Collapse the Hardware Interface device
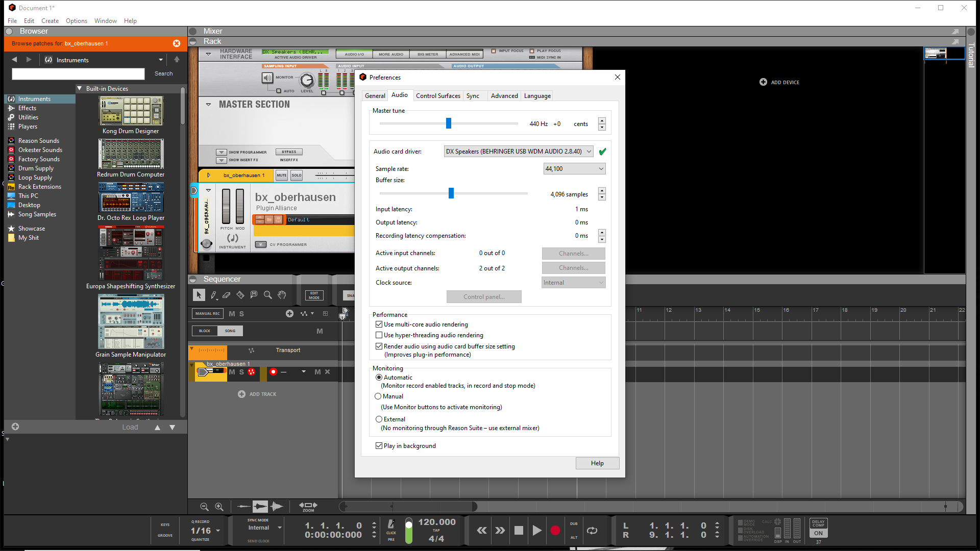Viewport: 980px width, 551px height. (x=208, y=54)
